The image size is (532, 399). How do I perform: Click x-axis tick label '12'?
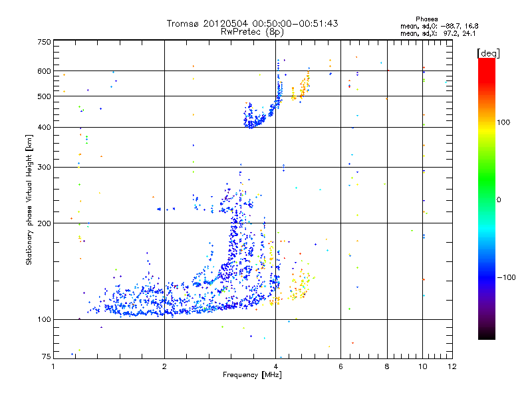click(x=452, y=366)
